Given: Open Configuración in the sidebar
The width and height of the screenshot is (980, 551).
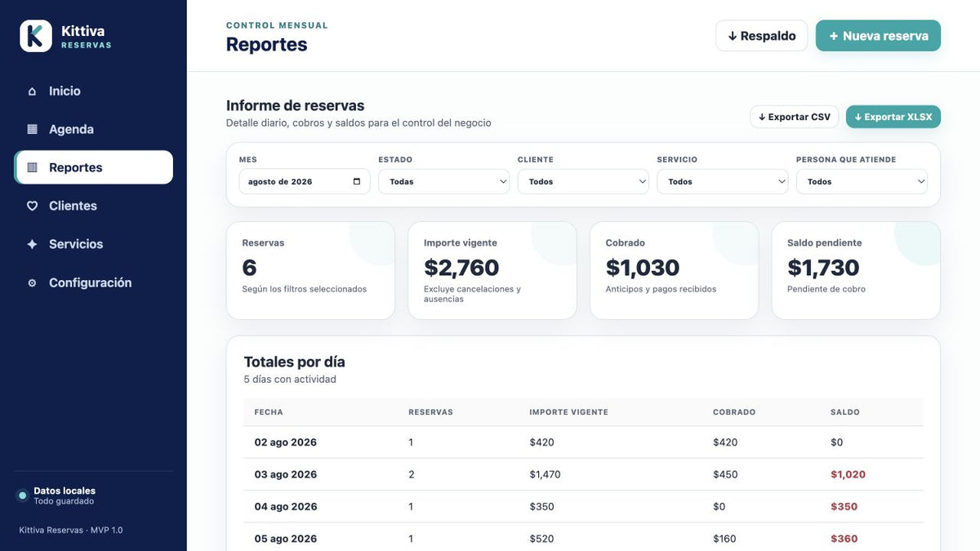Looking at the screenshot, I should coord(93,282).
